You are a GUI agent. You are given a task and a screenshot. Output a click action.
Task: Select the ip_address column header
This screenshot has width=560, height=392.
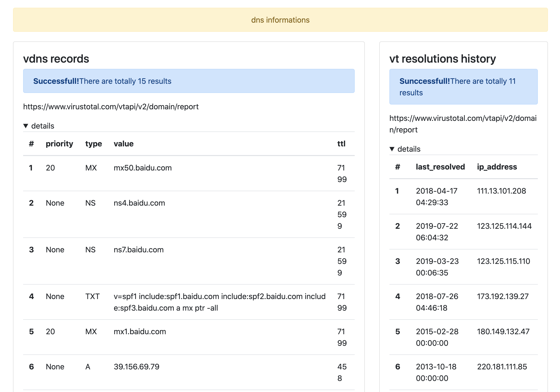click(497, 167)
